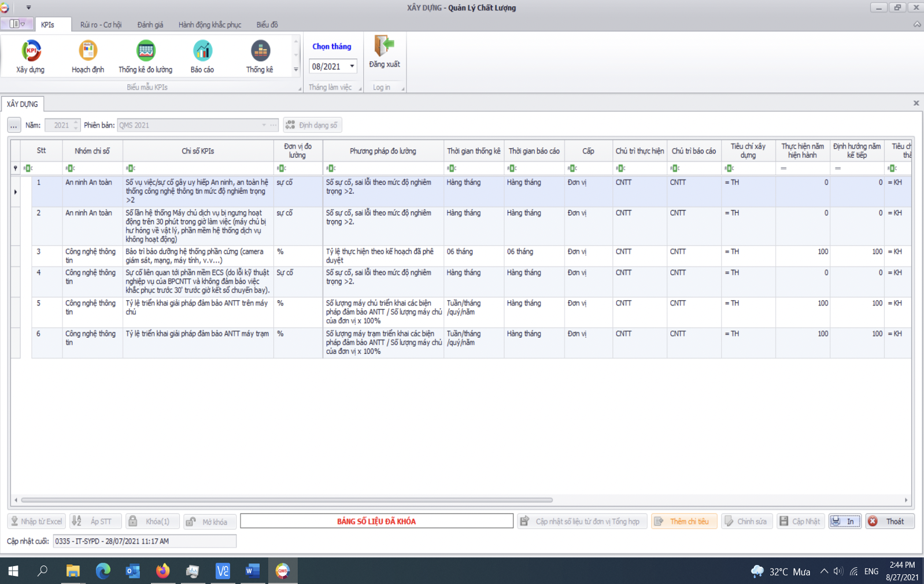The width and height of the screenshot is (924, 584).
Task: Open the Hành động khắc phục tab
Action: 210,25
